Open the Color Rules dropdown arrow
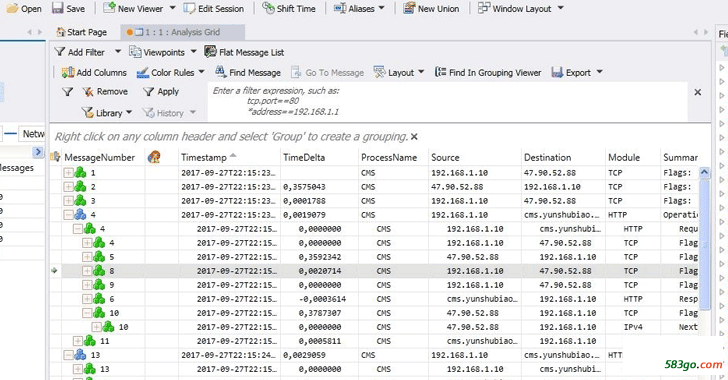 (202, 72)
